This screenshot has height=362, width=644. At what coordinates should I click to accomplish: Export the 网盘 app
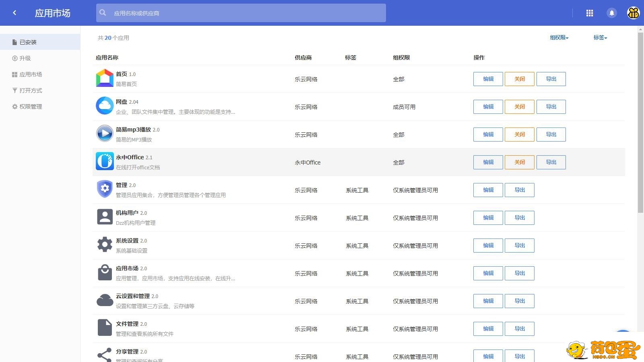551,107
